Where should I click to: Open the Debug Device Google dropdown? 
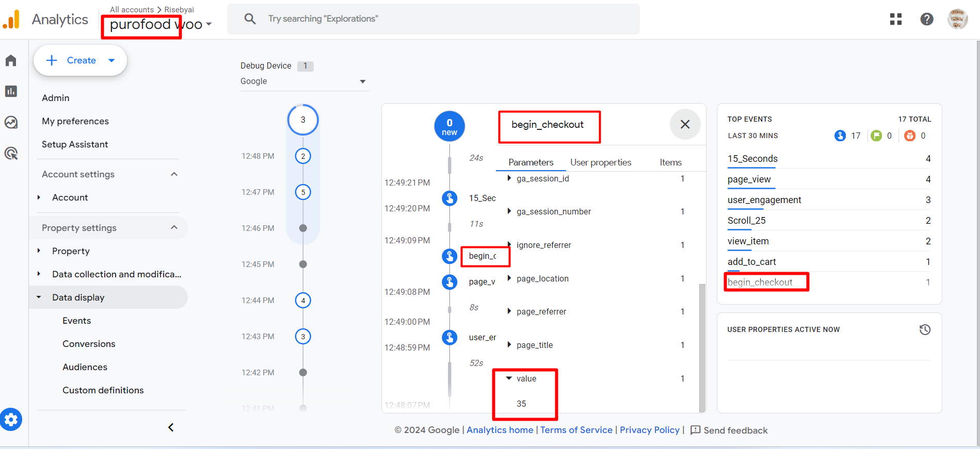pos(304,81)
